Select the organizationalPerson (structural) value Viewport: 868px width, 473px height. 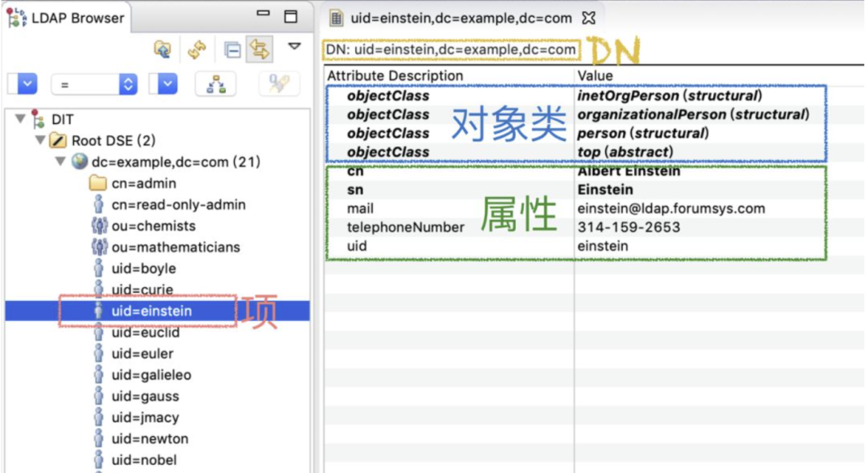coord(693,115)
